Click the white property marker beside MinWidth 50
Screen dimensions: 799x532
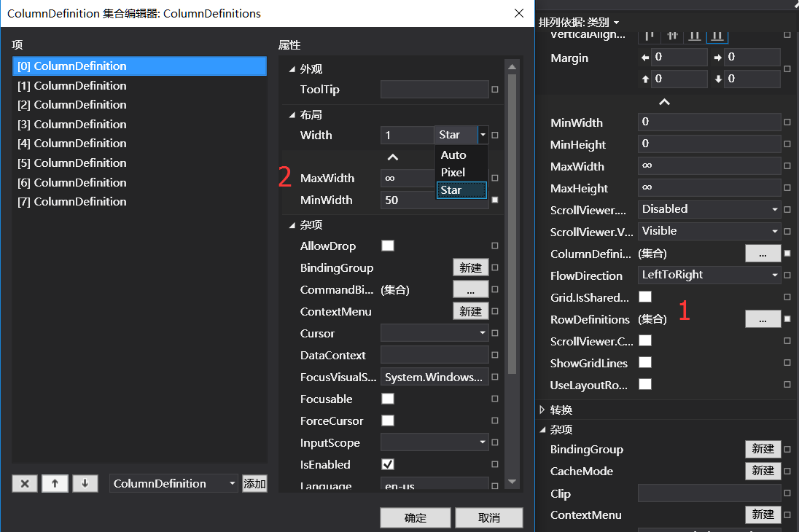tap(495, 200)
